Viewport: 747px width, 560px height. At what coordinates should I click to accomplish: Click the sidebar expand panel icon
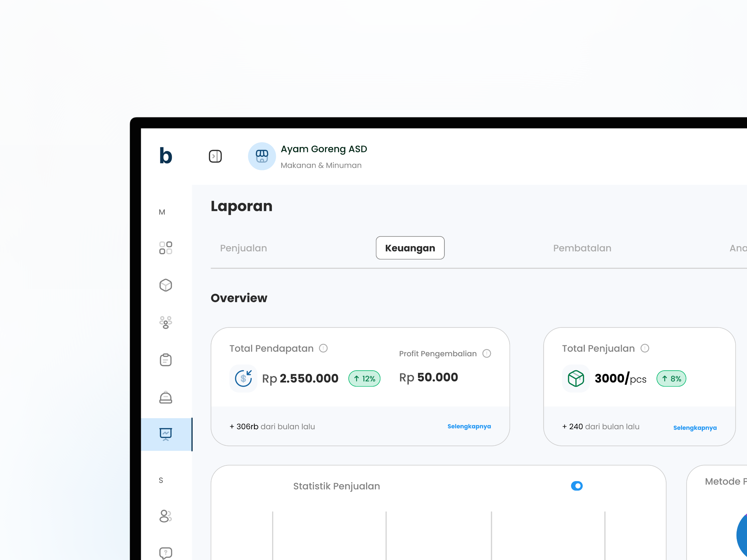pyautogui.click(x=215, y=156)
